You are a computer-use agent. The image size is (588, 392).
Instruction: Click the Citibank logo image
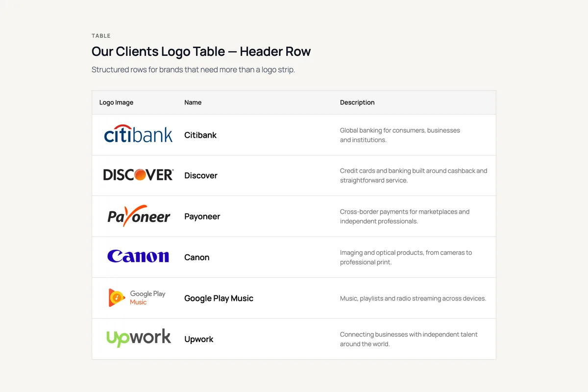[138, 135]
